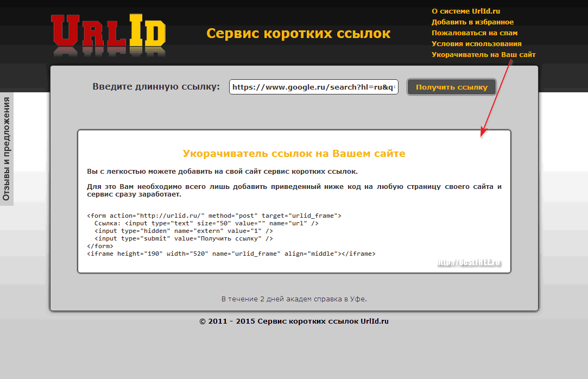Click 'Добавить в избранное' link
This screenshot has width=588, height=379.
[x=472, y=22]
